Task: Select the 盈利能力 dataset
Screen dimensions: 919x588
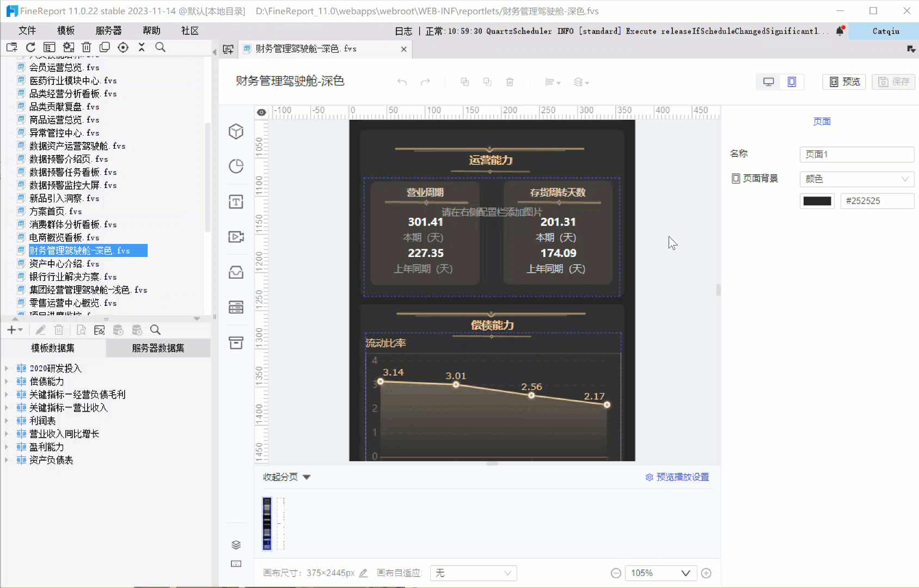Action: tap(46, 447)
